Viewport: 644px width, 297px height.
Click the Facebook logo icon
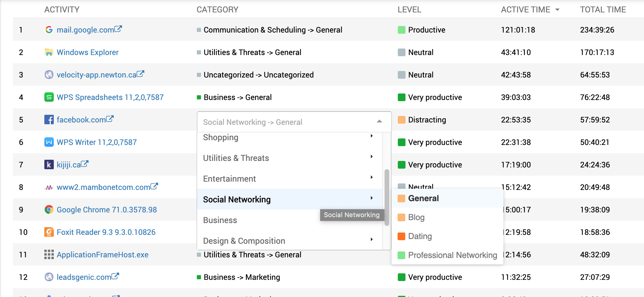(49, 120)
